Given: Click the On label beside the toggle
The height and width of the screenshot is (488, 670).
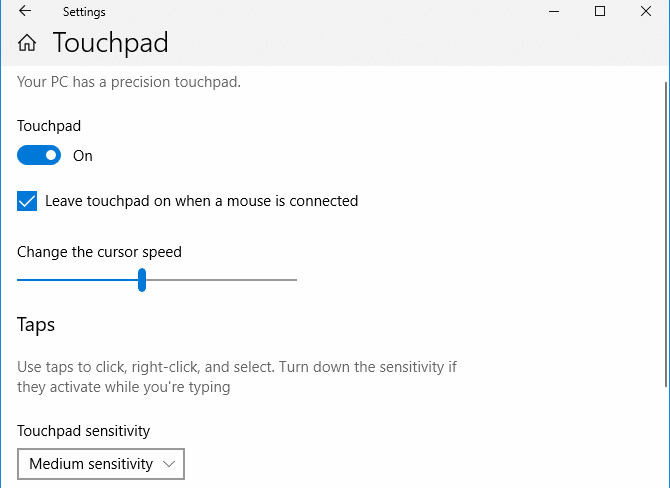Looking at the screenshot, I should [x=83, y=156].
